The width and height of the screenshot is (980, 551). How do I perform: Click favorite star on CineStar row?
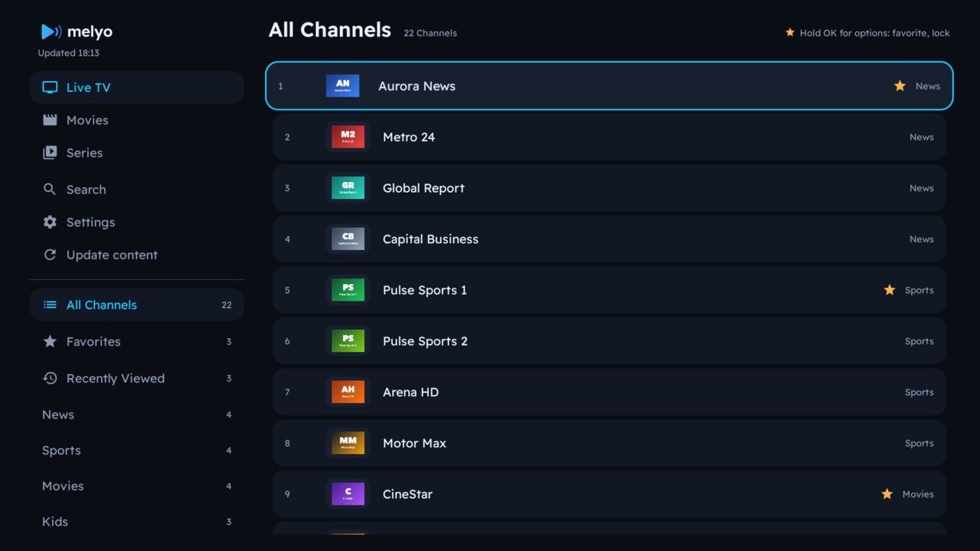887,494
